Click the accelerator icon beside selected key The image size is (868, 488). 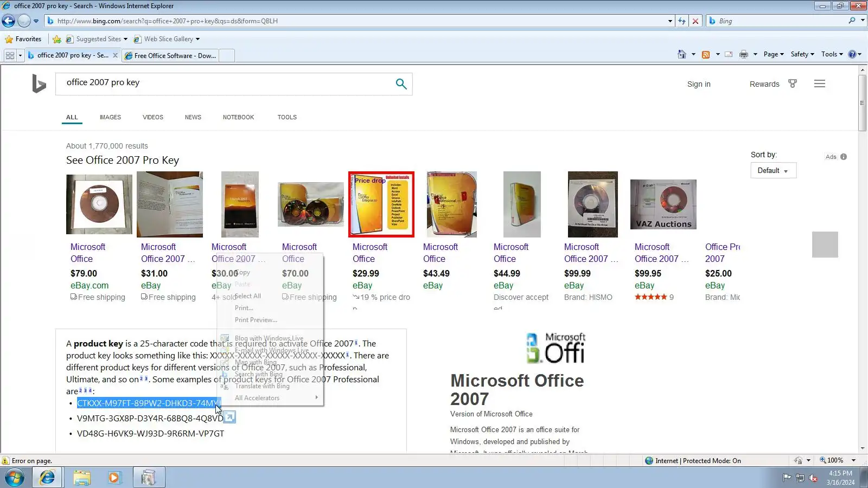(230, 417)
